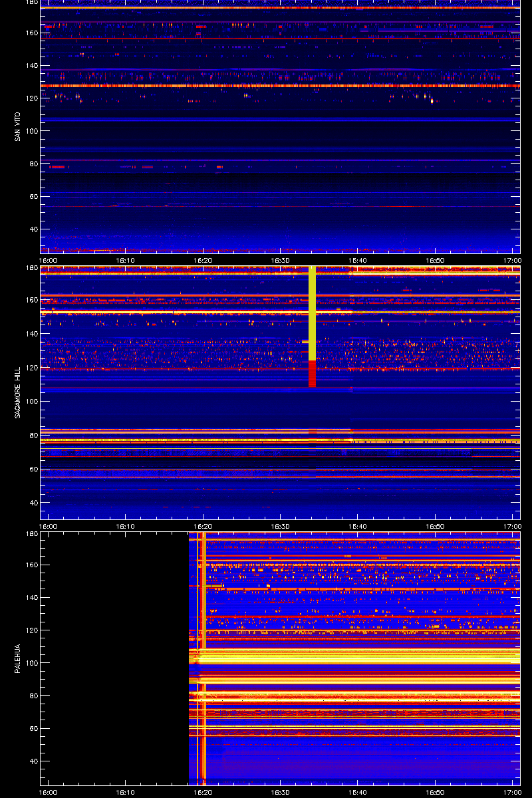Click the SAGAMORE HILL axis label
The width and height of the screenshot is (532, 798).
click(x=17, y=393)
